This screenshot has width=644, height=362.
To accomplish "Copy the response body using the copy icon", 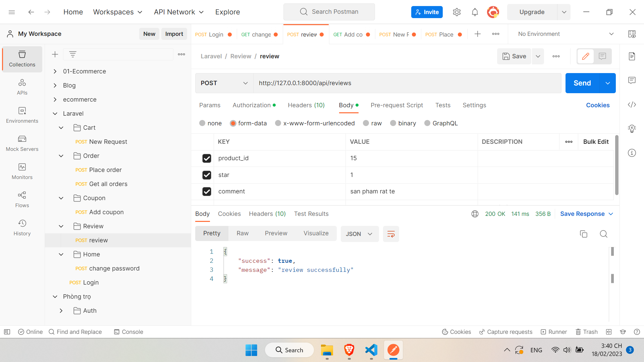I will click(x=584, y=234).
